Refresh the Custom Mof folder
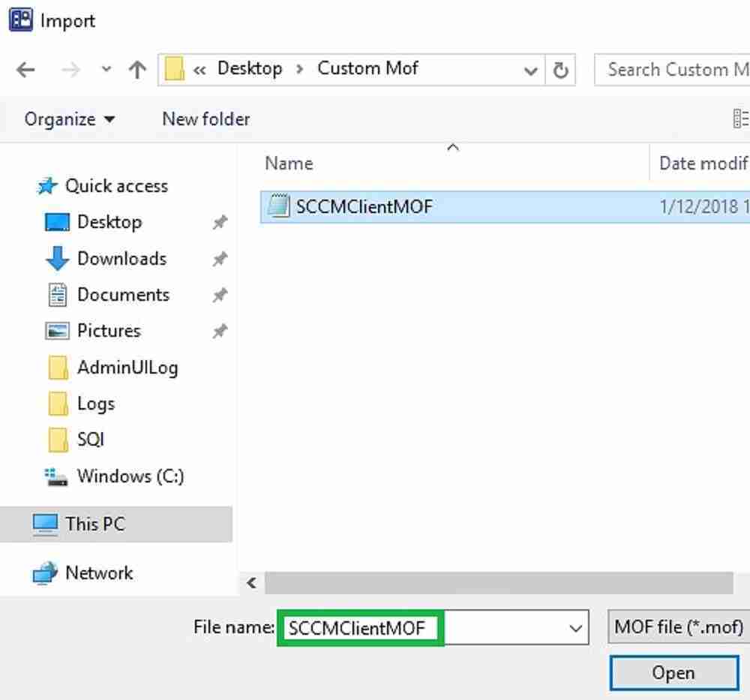 [560, 71]
